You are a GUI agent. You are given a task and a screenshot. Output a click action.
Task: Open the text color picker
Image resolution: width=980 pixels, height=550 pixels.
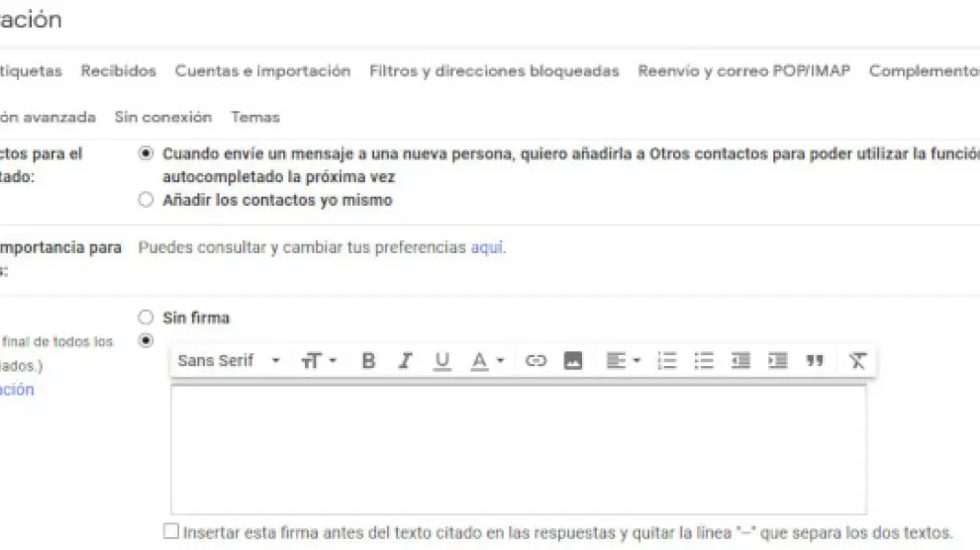tap(487, 361)
